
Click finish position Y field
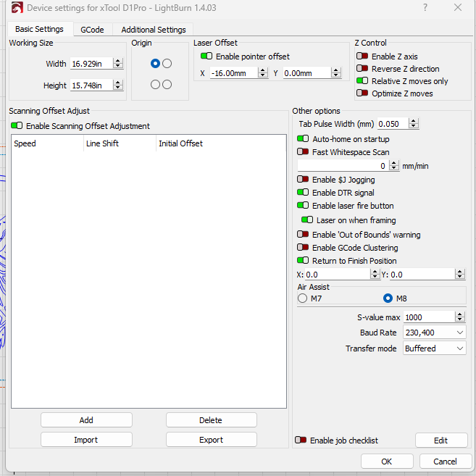pyautogui.click(x=422, y=275)
